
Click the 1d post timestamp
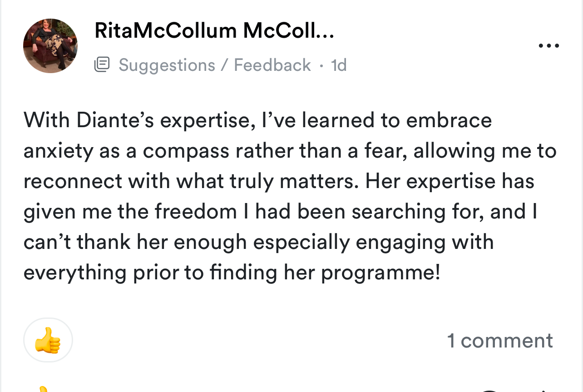coord(339,65)
